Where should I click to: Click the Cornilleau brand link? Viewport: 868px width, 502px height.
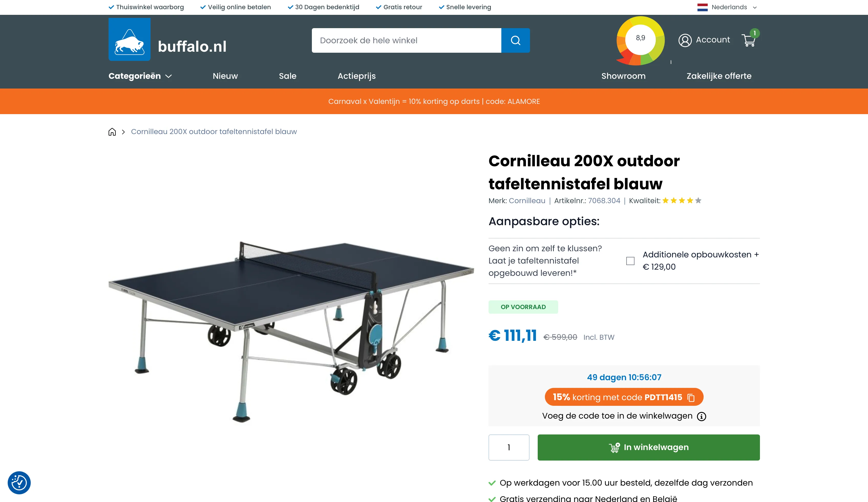(527, 201)
